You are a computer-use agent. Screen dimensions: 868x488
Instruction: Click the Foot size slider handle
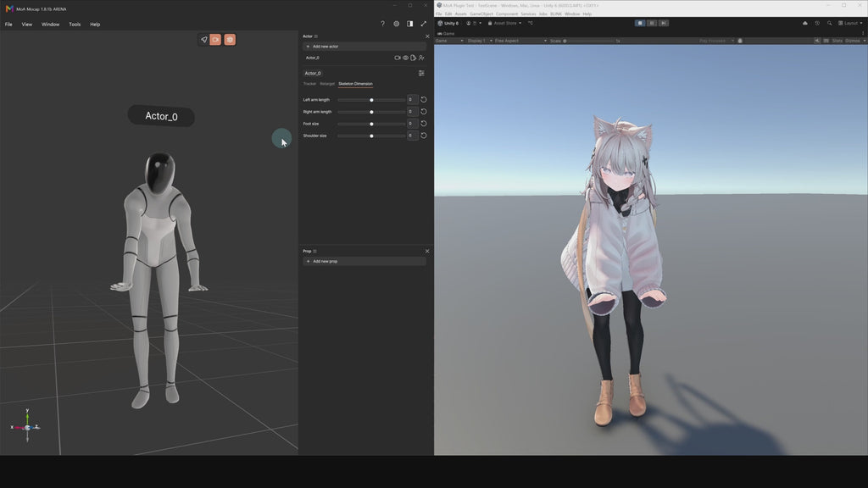pyautogui.click(x=371, y=124)
